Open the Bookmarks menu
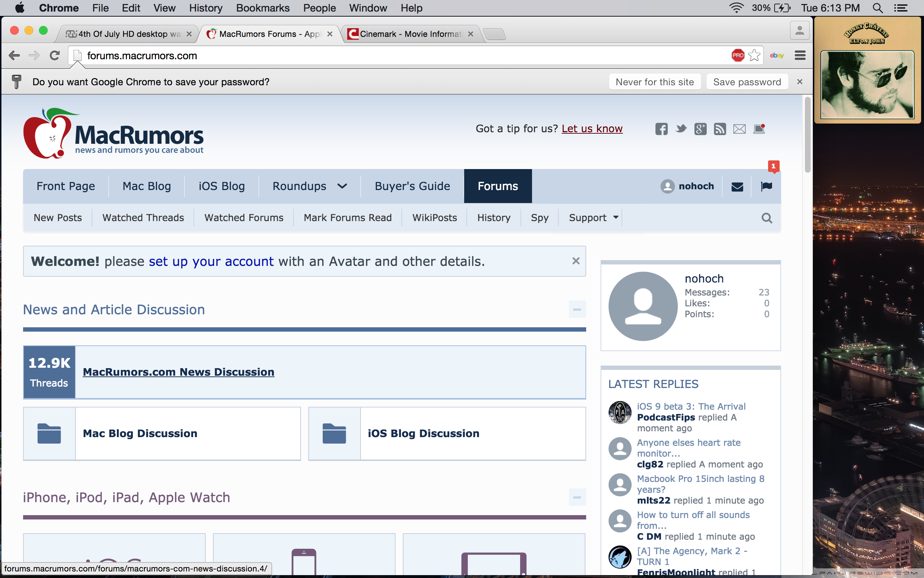 (x=263, y=8)
